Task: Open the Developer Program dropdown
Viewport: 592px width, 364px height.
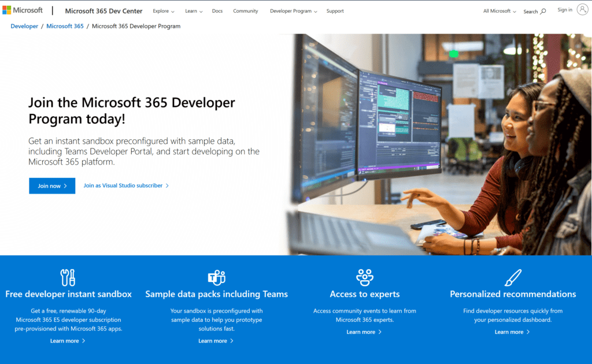Action: click(x=293, y=11)
